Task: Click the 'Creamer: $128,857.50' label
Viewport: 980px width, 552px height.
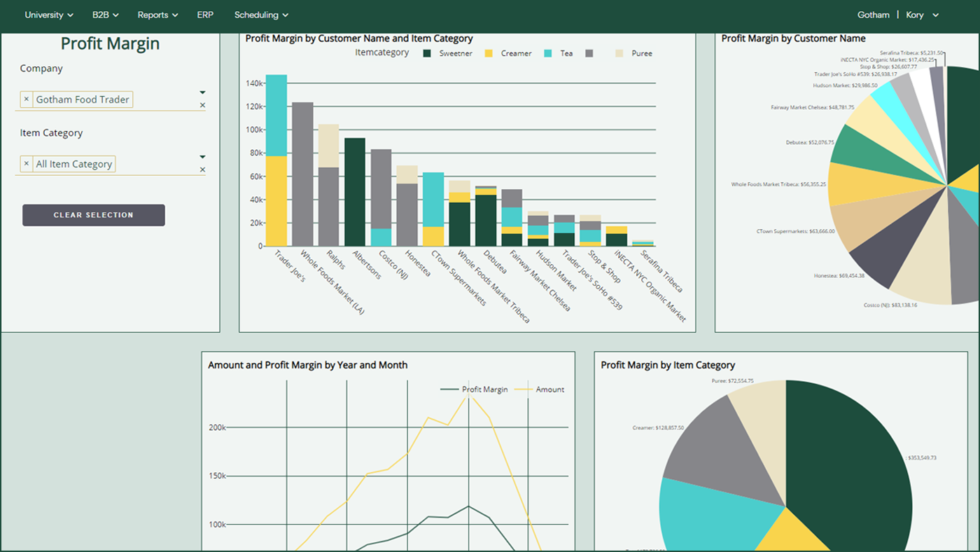Action: pos(658,427)
